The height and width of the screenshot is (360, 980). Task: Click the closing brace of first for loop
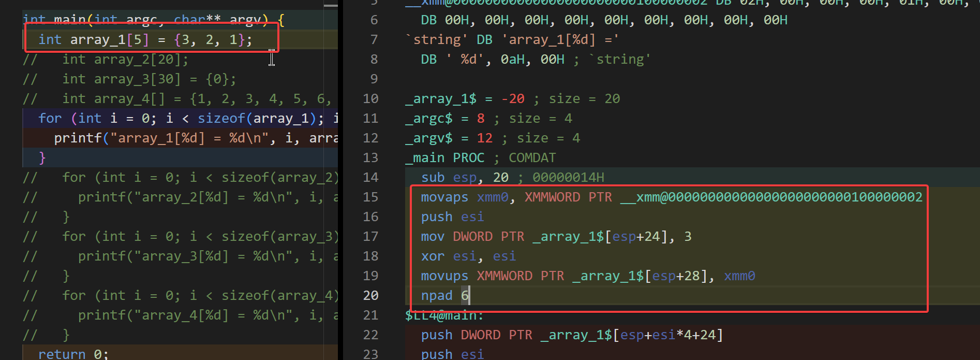(x=42, y=157)
